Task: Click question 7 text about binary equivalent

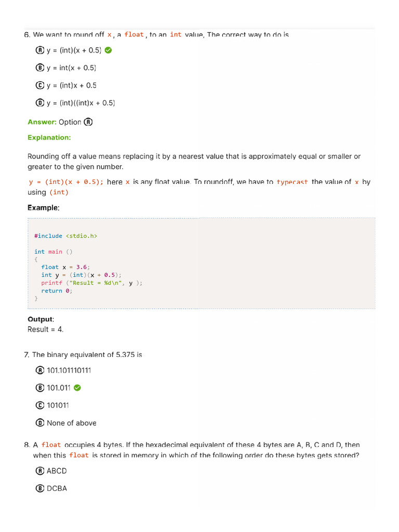Action: [87, 355]
